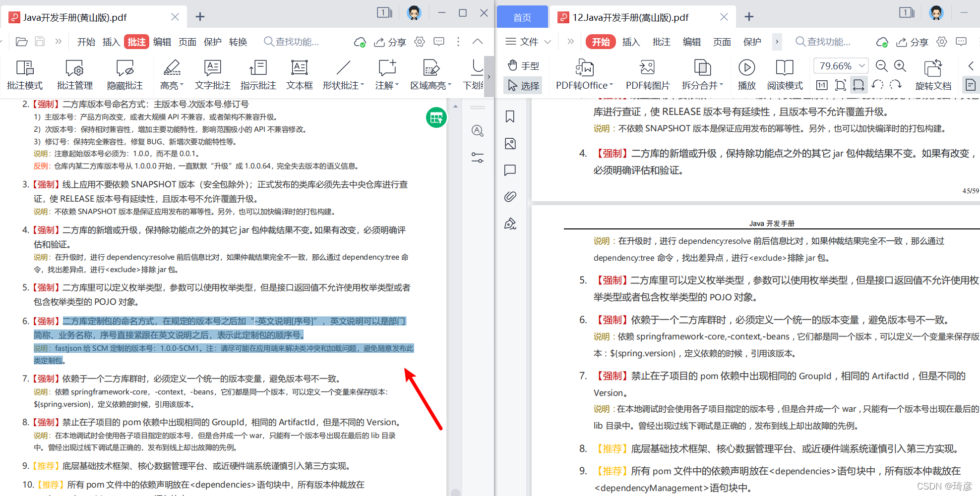Click 旋转文档 rotate document
The image size is (980, 496).
[x=933, y=75]
